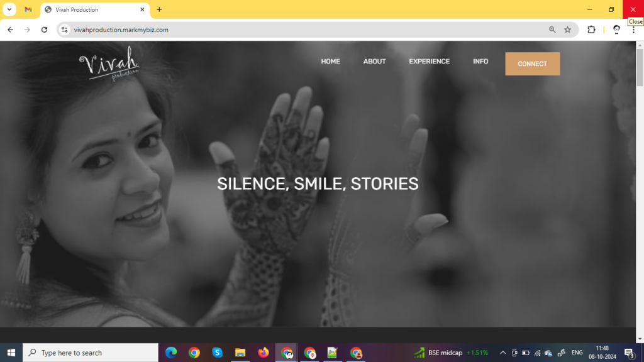Open the HOME menu item
The height and width of the screenshot is (362, 644).
coord(330,61)
